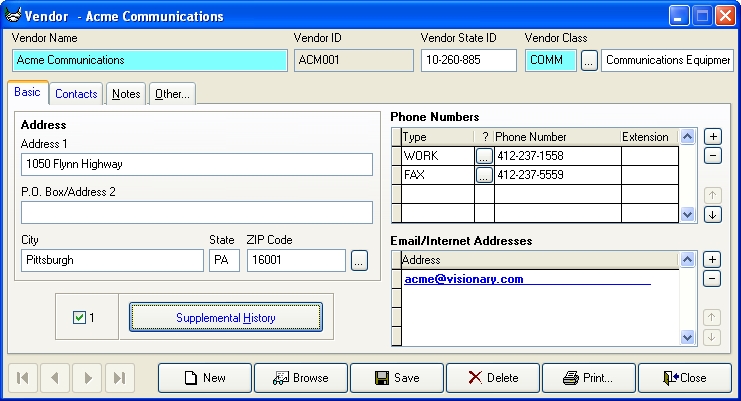Open the Notes tab
The width and height of the screenshot is (741, 401).
126,94
